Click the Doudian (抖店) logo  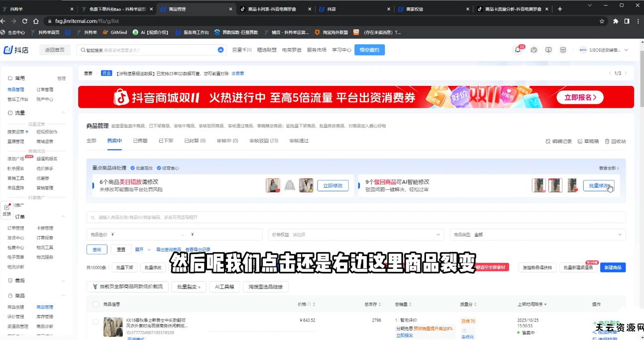point(16,50)
